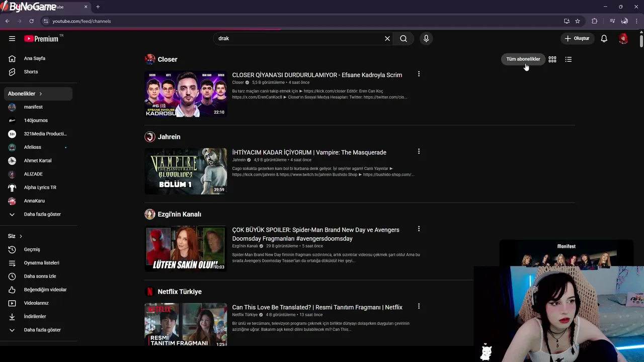This screenshot has width=644, height=362.
Task: Open notifications bell
Action: tap(604, 38)
